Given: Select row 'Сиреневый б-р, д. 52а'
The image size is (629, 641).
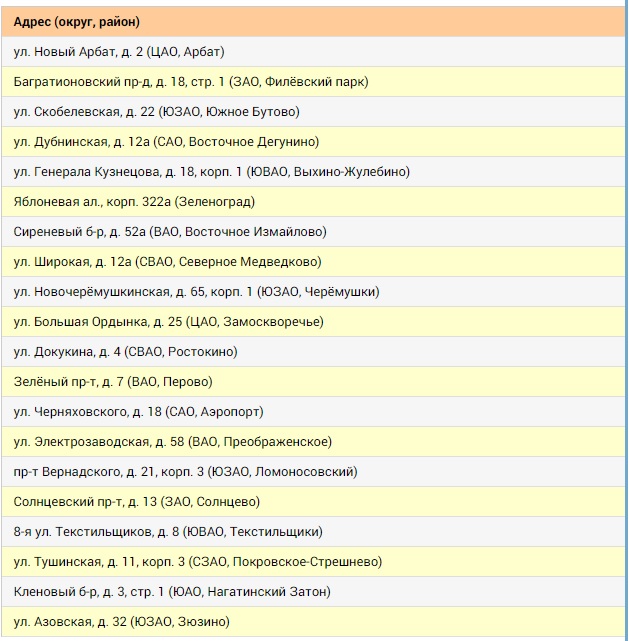Looking at the screenshot, I should (313, 232).
